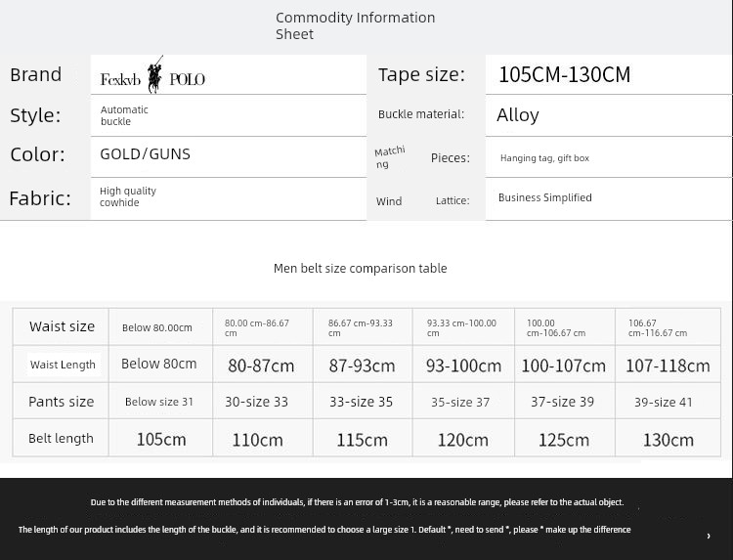733x560 pixels.
Task: Select the 105cm belt length cell
Action: click(x=161, y=440)
